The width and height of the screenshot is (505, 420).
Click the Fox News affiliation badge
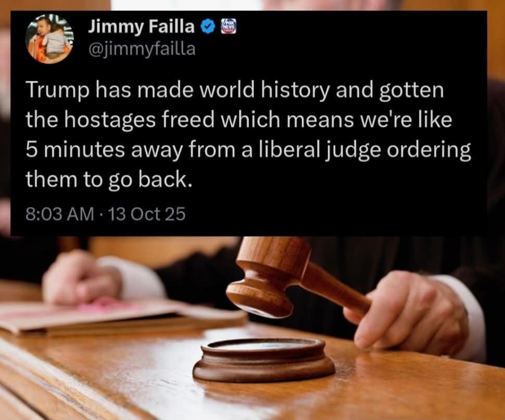coord(229,27)
